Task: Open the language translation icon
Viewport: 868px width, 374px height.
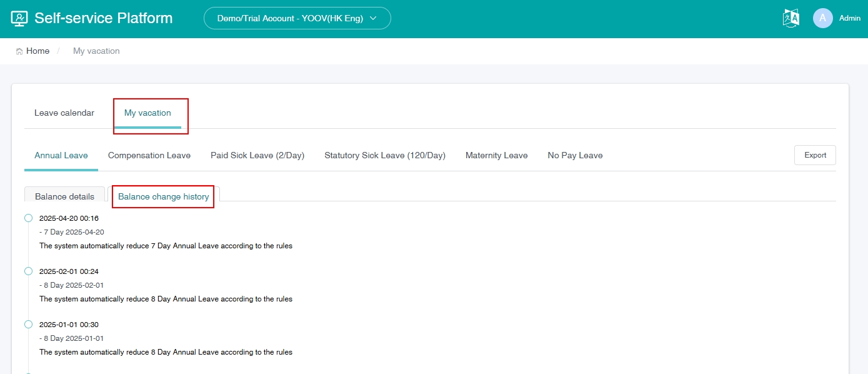Action: pyautogui.click(x=791, y=18)
